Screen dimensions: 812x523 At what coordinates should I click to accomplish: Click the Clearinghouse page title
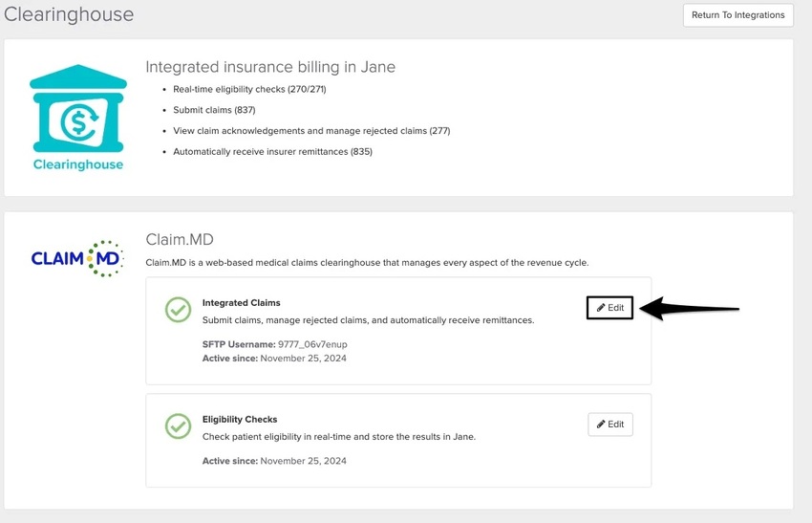coord(69,14)
